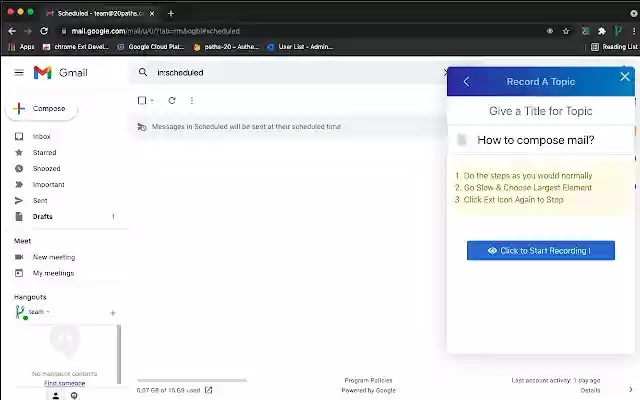640x400 pixels.
Task: Click the New meeting camera icon
Action: [x=19, y=257]
